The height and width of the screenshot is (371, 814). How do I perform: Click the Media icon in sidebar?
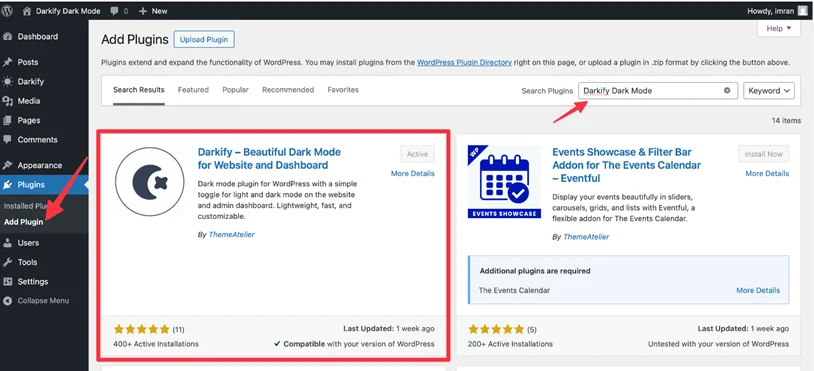7,101
